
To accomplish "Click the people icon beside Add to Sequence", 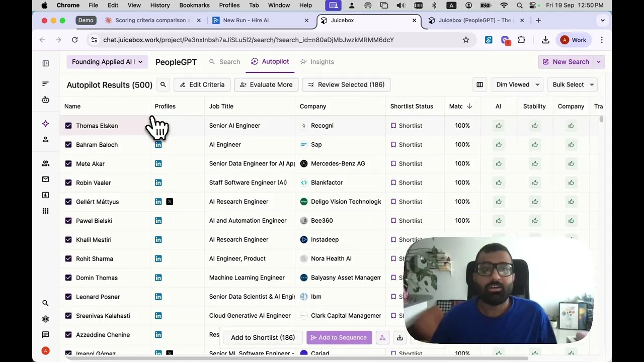I will coord(382,338).
